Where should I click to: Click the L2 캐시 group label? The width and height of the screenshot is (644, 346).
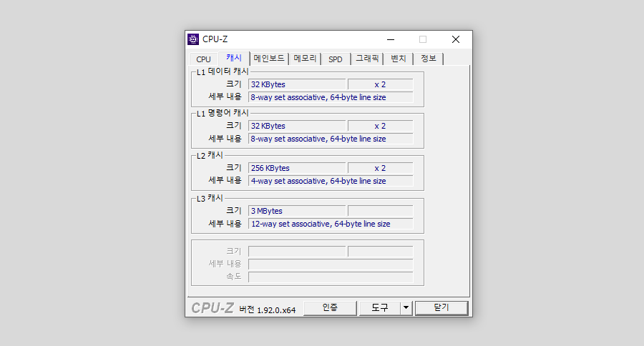pos(210,156)
